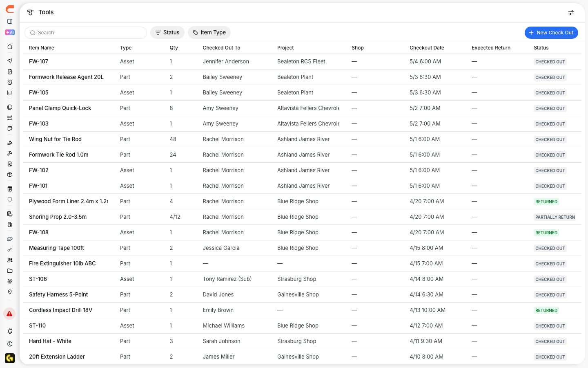588x368 pixels.
Task: Open the paper-plane navigation icon
Action: pos(10,61)
